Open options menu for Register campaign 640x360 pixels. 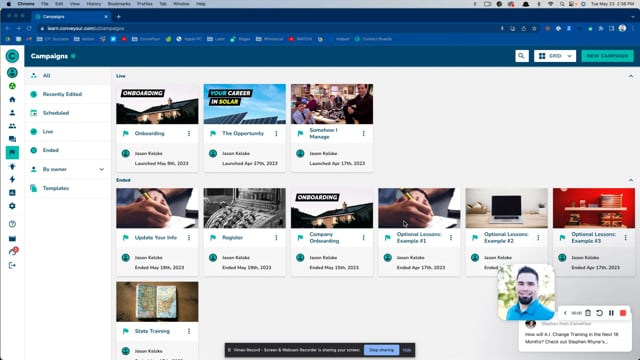[x=276, y=238]
